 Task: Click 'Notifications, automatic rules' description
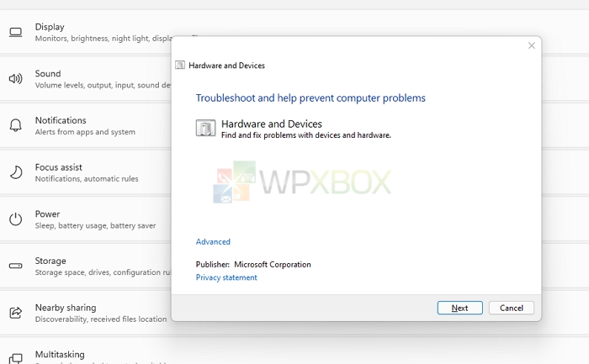tap(87, 178)
